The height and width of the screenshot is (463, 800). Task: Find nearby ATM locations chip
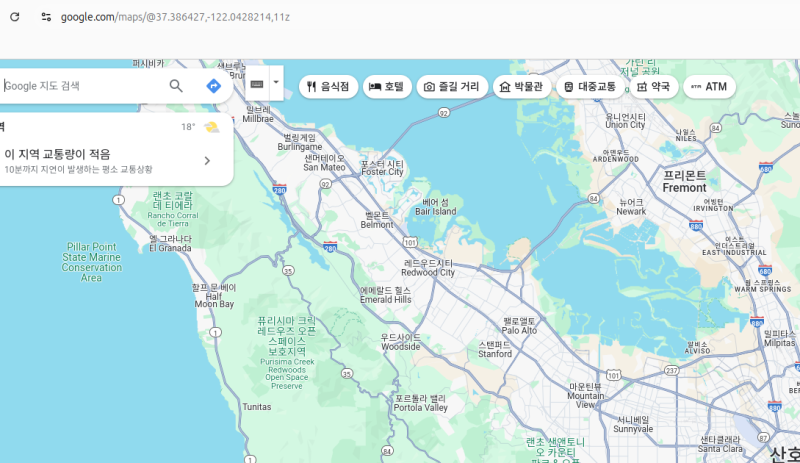pos(709,87)
